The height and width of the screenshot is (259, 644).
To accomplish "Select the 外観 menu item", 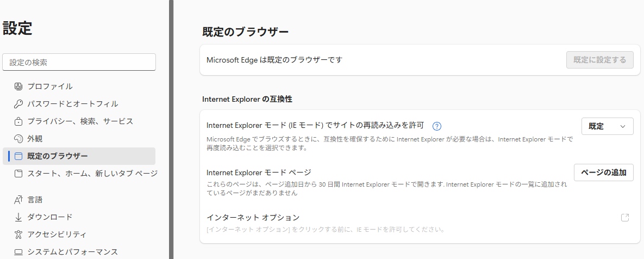I will click(35, 139).
